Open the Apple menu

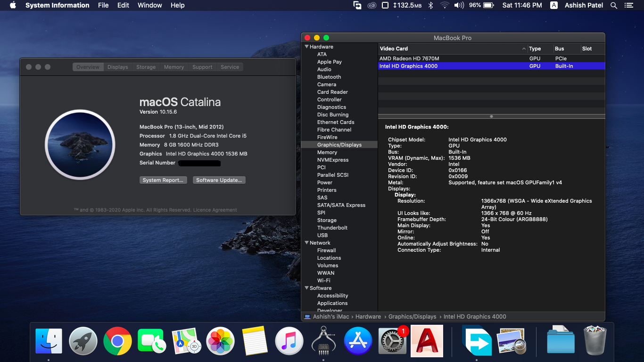13,5
